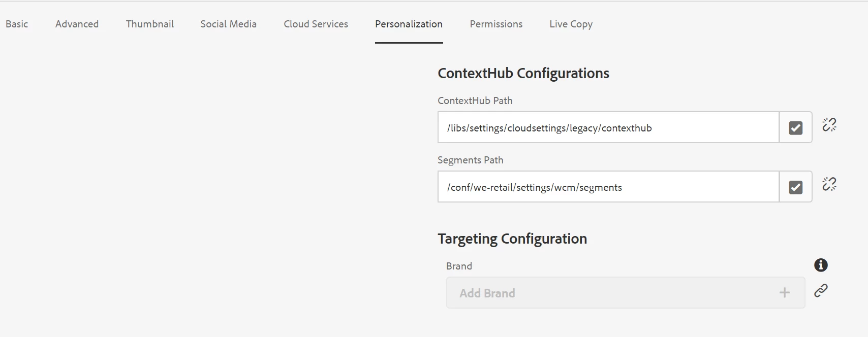
Task: Toggle the Segments Path checkbox
Action: coord(795,187)
